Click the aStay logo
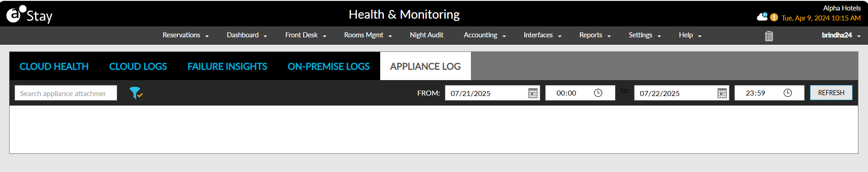 coord(29,15)
